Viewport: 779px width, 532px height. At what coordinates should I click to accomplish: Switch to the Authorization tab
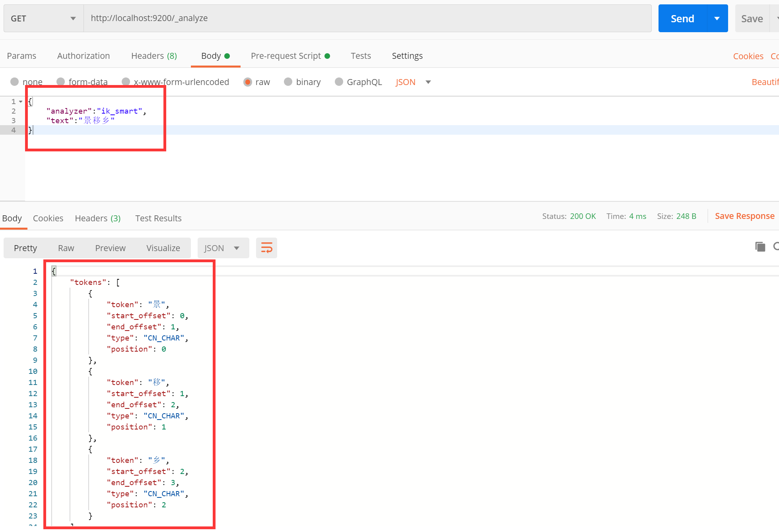tap(83, 56)
